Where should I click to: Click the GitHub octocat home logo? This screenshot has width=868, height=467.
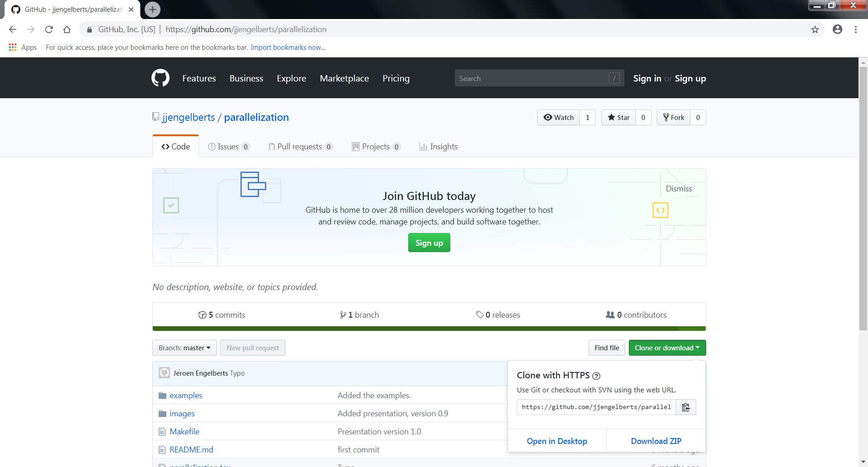(160, 77)
